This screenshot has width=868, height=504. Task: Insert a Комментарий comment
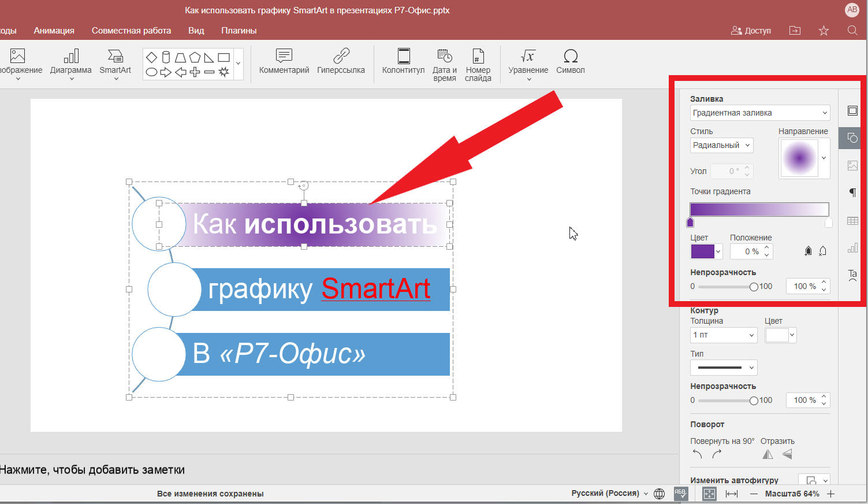click(284, 61)
